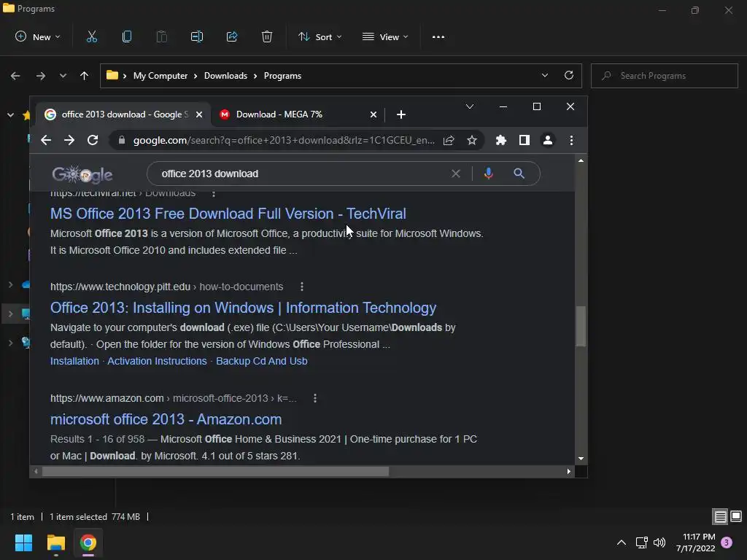Image resolution: width=747 pixels, height=560 pixels.
Task: Click the Activation Instructions sitelink
Action: (x=158, y=361)
